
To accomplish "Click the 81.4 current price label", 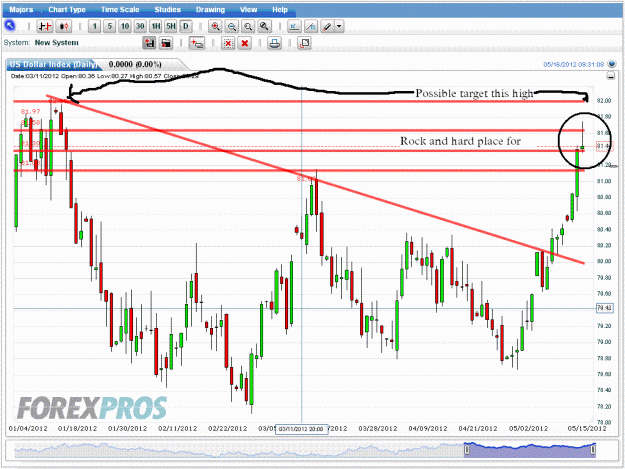I will pyautogui.click(x=604, y=146).
